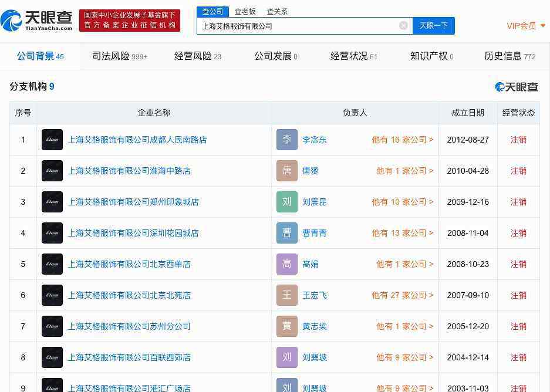Click the 王 avatar tile
550x392 pixels.
287,295
